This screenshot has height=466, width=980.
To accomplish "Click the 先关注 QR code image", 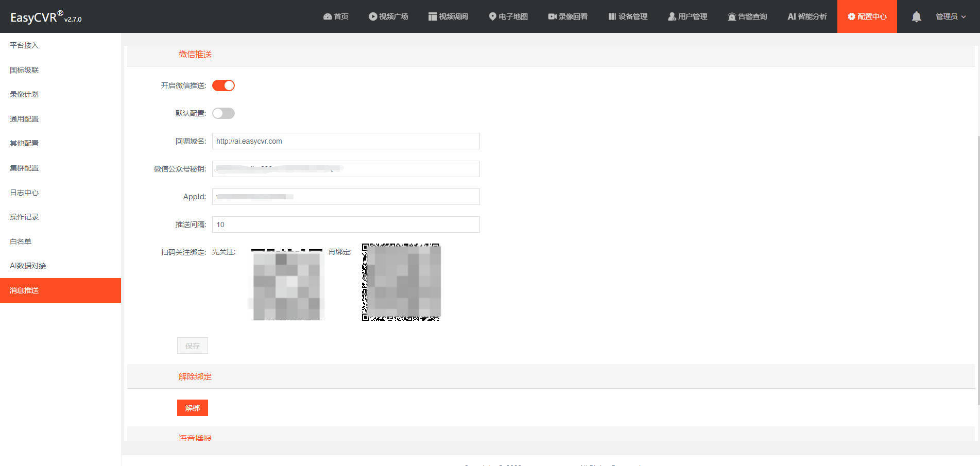I will click(x=287, y=284).
